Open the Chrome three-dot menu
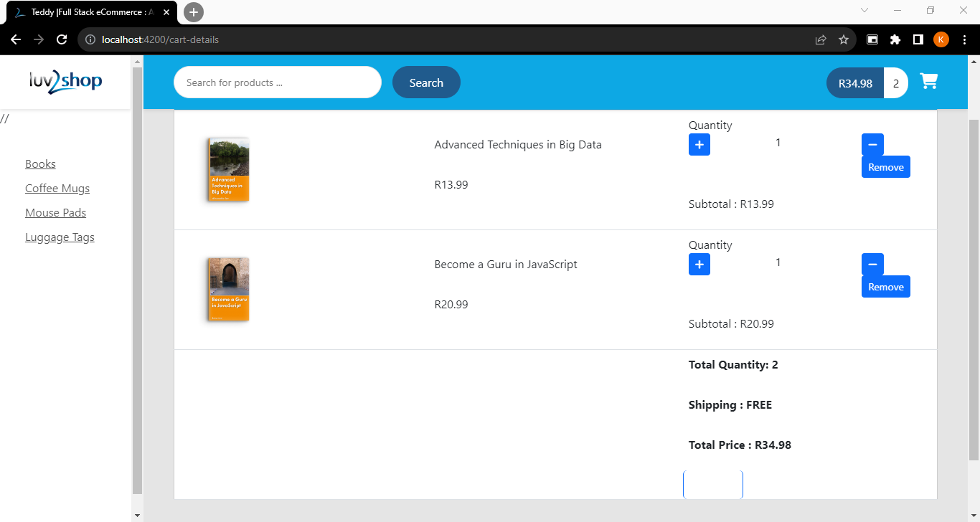Screen dimensions: 980x522 (x=964, y=39)
